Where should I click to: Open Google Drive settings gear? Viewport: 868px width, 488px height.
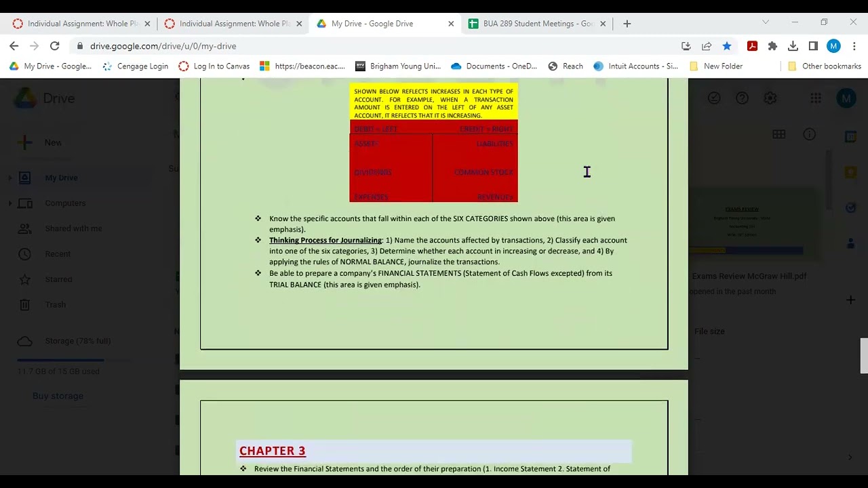770,98
